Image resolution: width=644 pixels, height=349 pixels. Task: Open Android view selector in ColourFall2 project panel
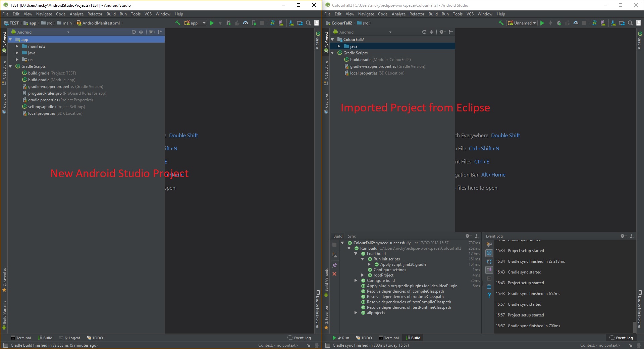tap(362, 32)
